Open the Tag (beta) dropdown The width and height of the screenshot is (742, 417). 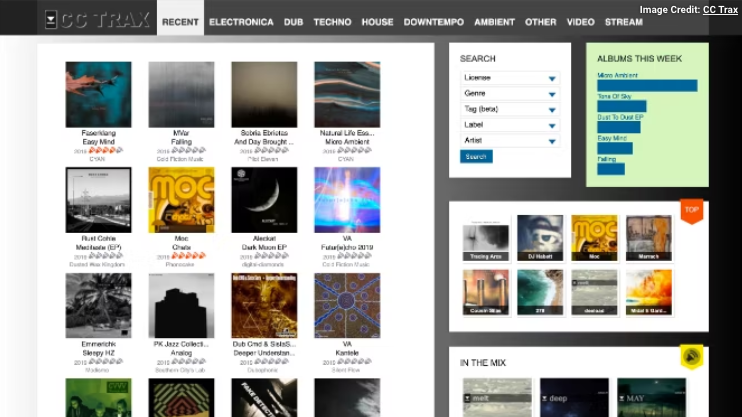(x=510, y=109)
